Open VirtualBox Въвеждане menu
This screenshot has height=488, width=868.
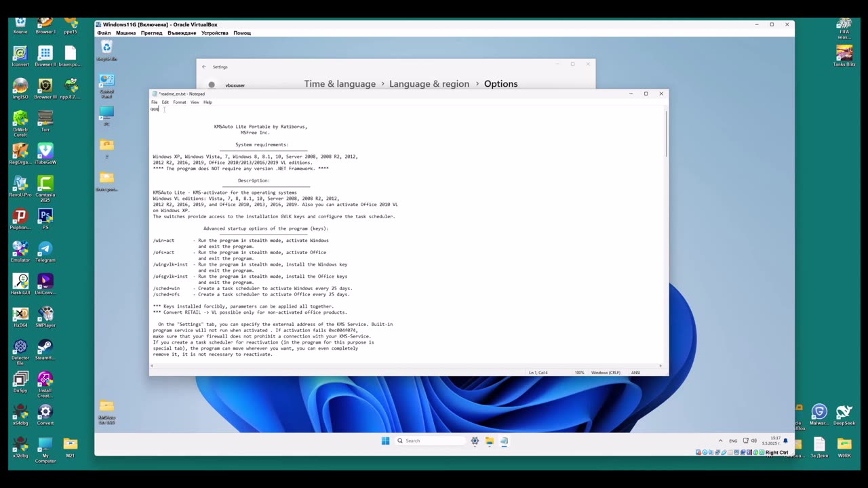(182, 33)
